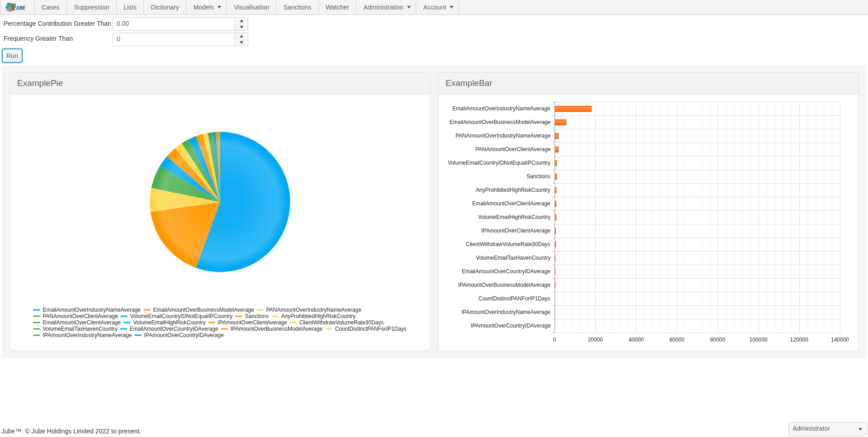Toggle Sanctions series in pie legend

256,316
